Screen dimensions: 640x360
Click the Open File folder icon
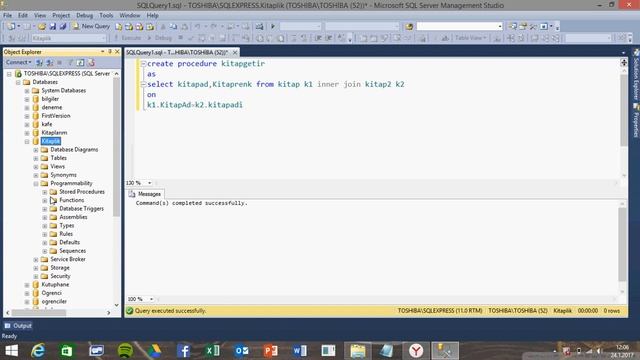point(42,27)
